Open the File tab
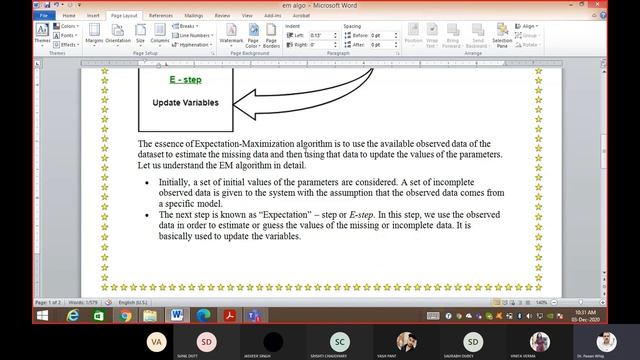This screenshot has width=640, height=360. [x=44, y=16]
